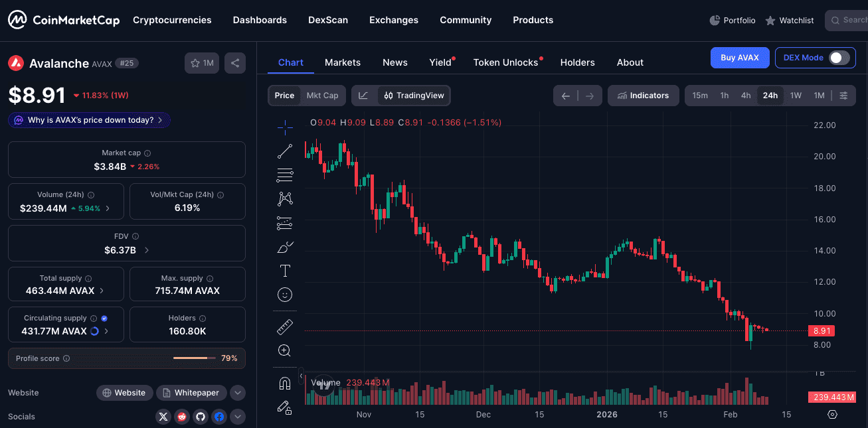This screenshot has width=868, height=428.
Task: Switch chart view to Mkt Cap
Action: (322, 96)
